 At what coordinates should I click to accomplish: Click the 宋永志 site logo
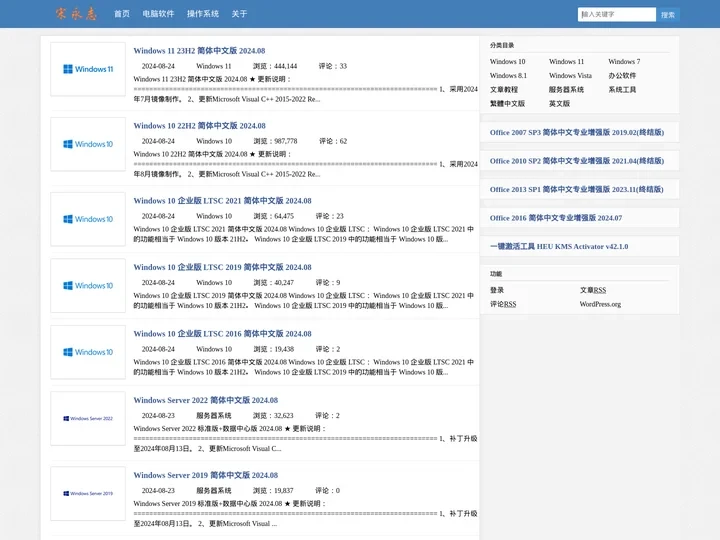point(76,14)
